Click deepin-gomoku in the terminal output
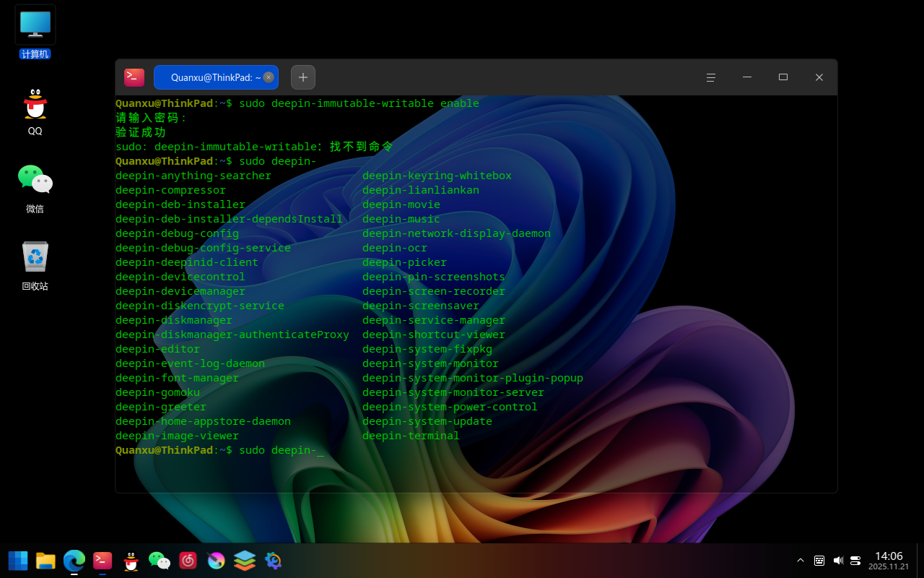Screen dimensions: 924x578 click(157, 392)
